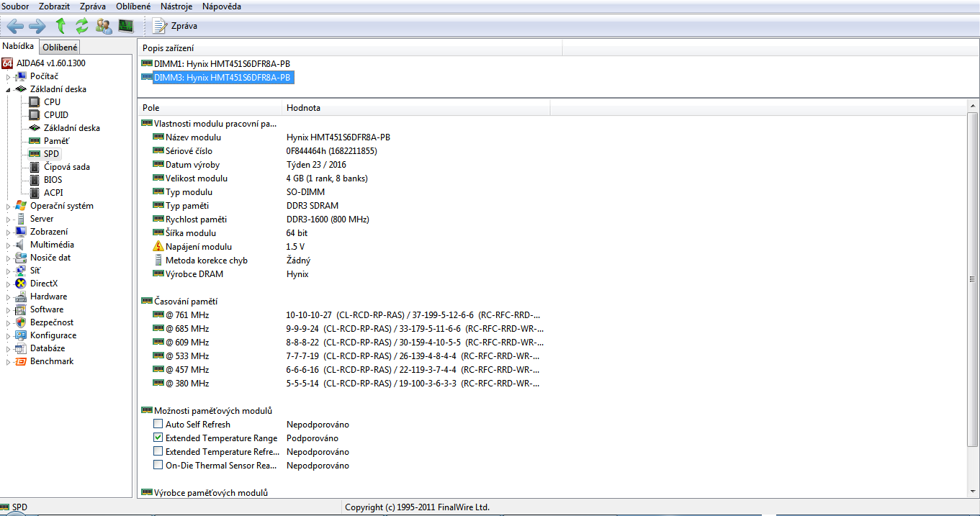Open the Soubor menu
Viewport: 980px width, 516px height.
tap(16, 6)
